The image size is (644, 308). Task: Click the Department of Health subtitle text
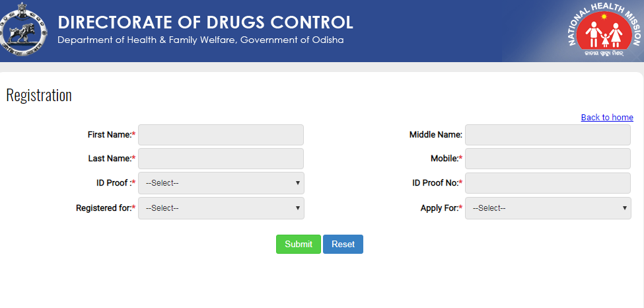200,40
